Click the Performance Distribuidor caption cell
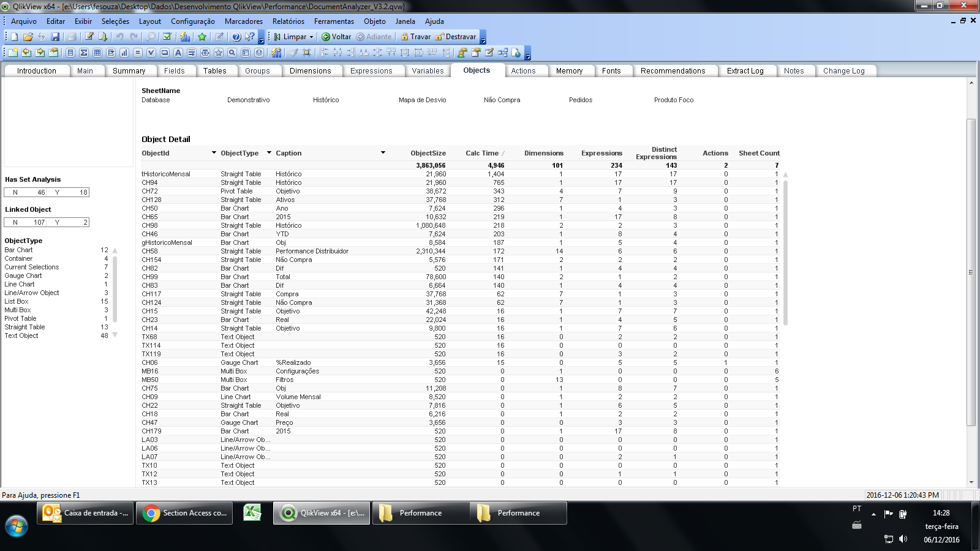Viewport: 980px width, 551px height. [x=312, y=251]
